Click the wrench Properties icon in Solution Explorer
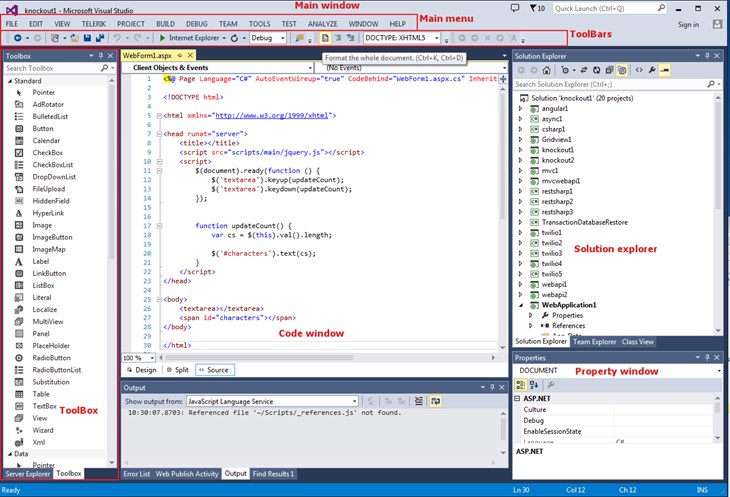 pyautogui.click(x=652, y=70)
